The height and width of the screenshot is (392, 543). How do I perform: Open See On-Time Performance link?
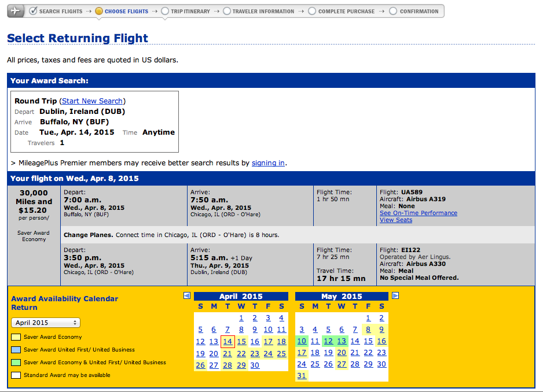coord(418,213)
